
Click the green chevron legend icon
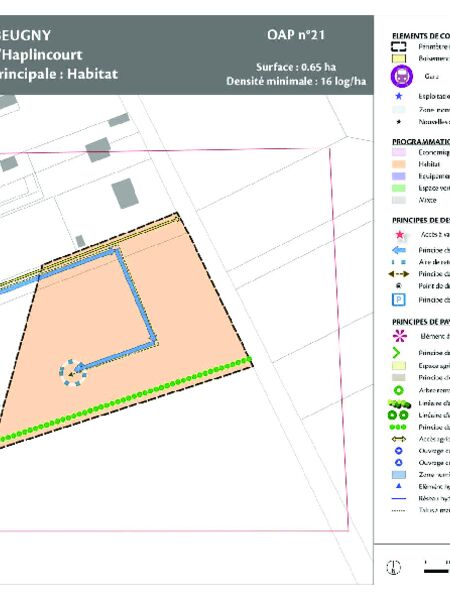396,353
